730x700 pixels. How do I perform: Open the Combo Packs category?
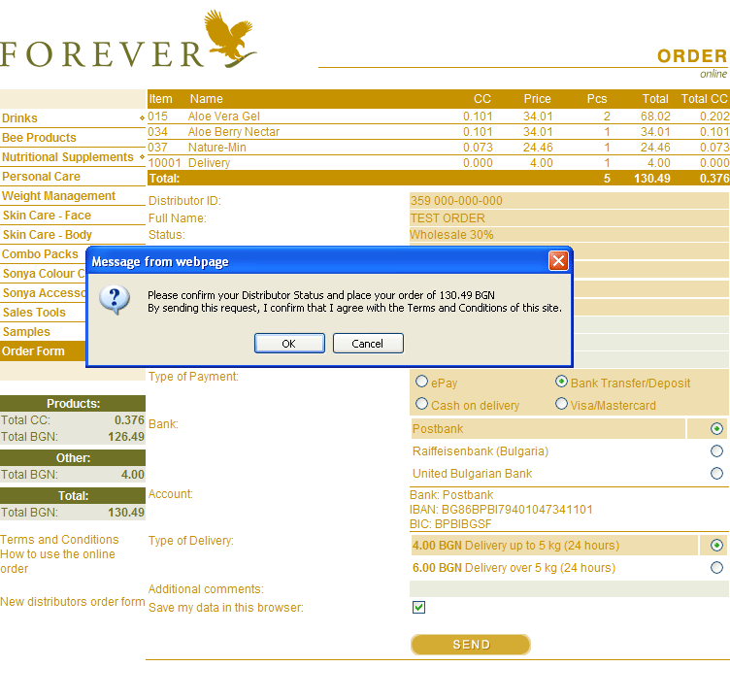coord(40,254)
